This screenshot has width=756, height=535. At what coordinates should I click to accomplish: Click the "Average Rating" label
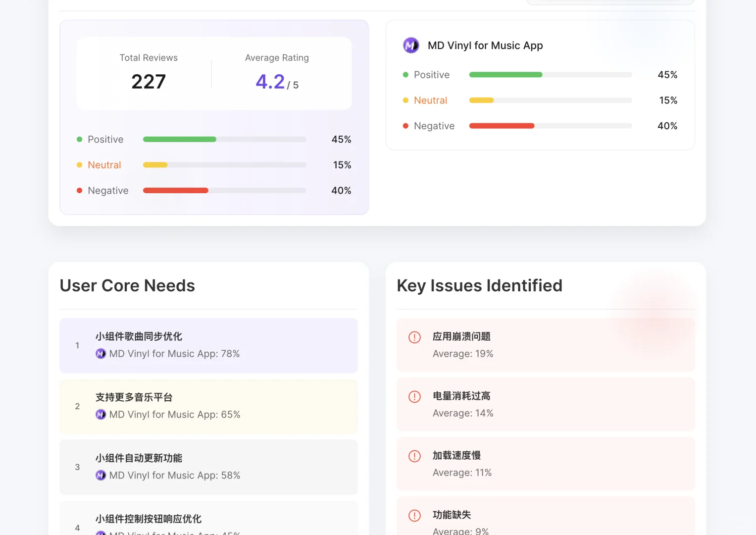(x=277, y=58)
